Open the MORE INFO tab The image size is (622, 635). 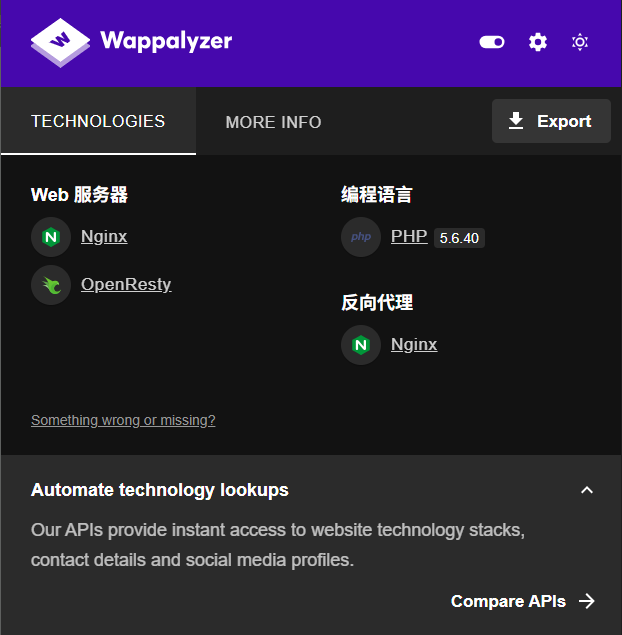(273, 122)
